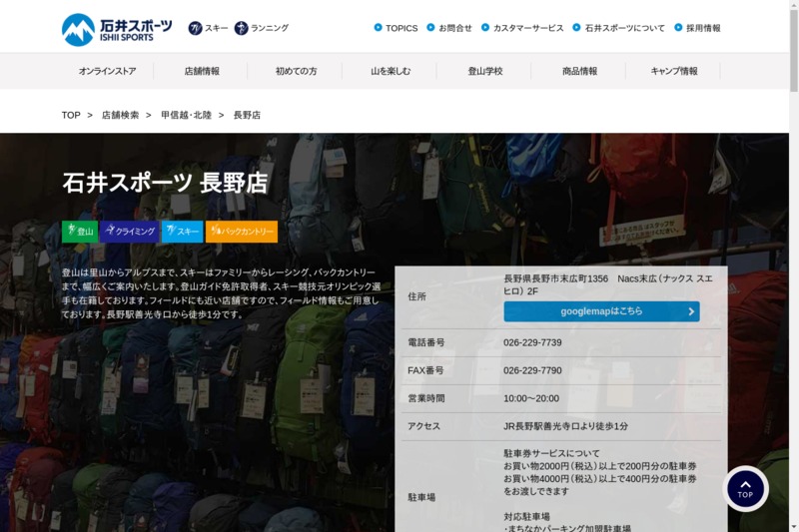This screenshot has height=532, width=799.
Task: Open the ランニング site icon link
Action: coord(262,28)
